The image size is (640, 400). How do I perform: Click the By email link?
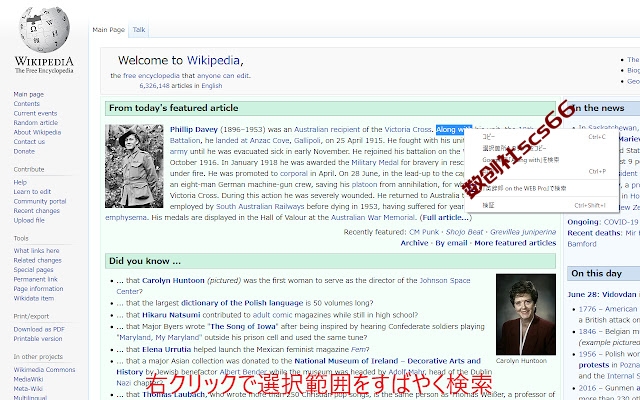coord(451,243)
